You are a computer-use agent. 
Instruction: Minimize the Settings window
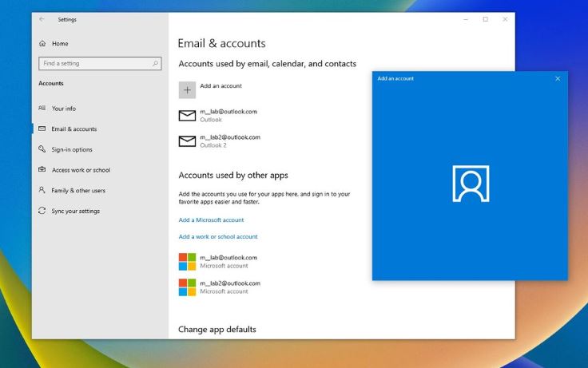(x=466, y=19)
